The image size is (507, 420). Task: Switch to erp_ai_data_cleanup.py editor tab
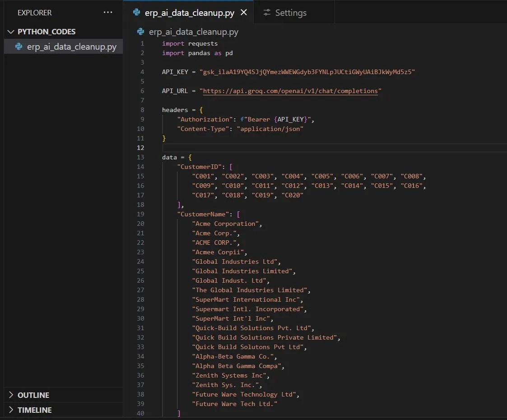coord(189,13)
